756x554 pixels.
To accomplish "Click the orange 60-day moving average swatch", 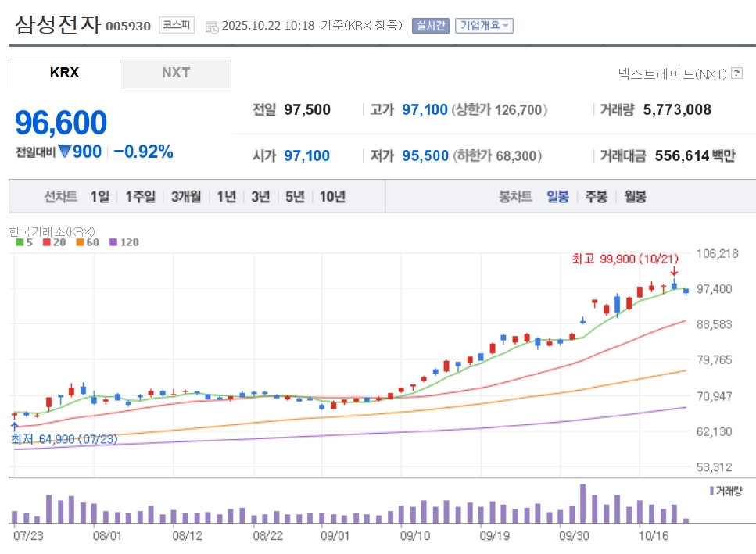I will 80,242.
